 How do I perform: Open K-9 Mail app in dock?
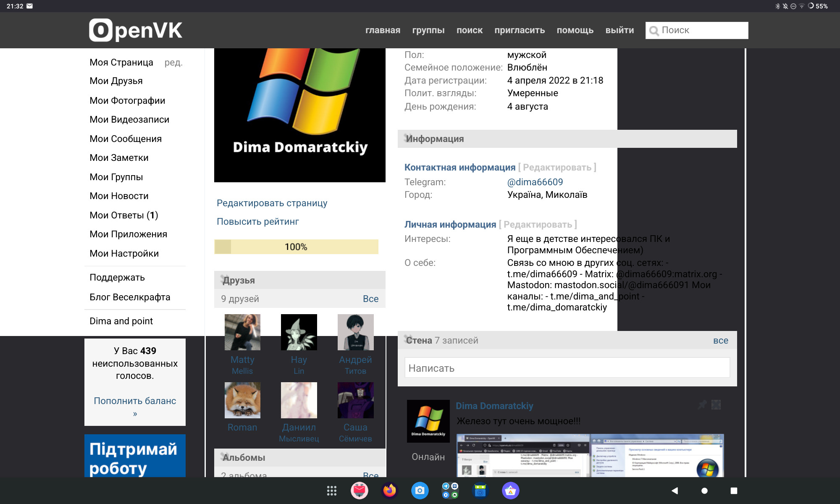(x=360, y=491)
